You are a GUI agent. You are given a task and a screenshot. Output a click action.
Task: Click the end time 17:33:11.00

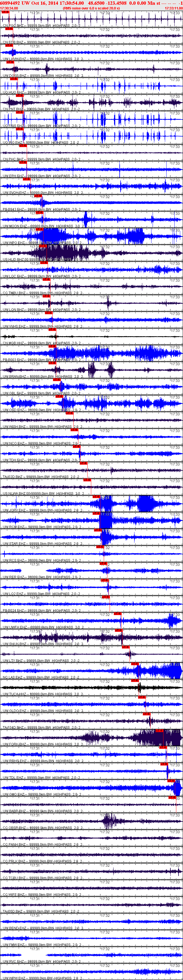pos(174,8)
